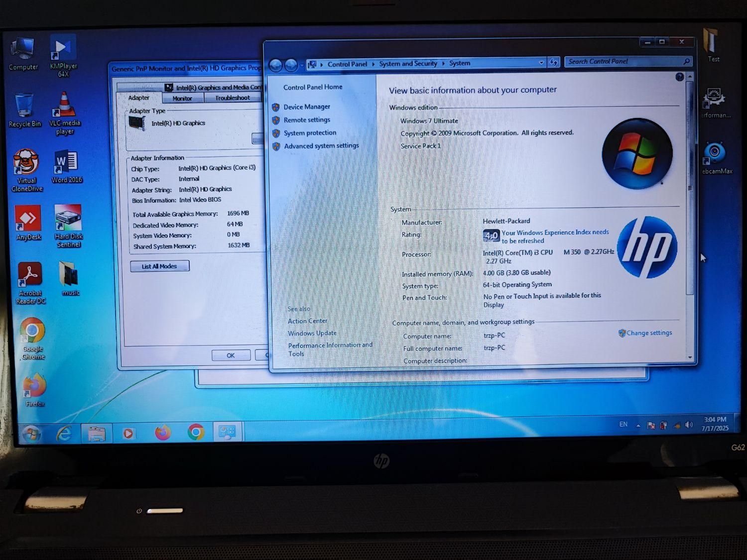Open address bar history dropdown

point(541,63)
